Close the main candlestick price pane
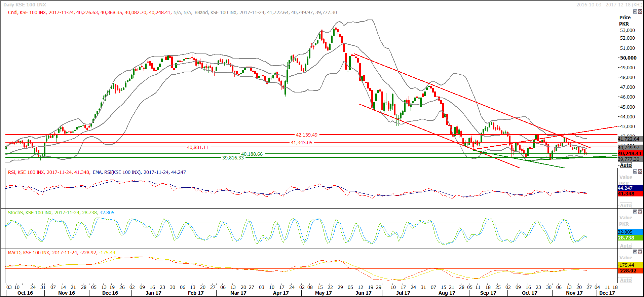This screenshot has height=297, width=644. tap(640, 12)
